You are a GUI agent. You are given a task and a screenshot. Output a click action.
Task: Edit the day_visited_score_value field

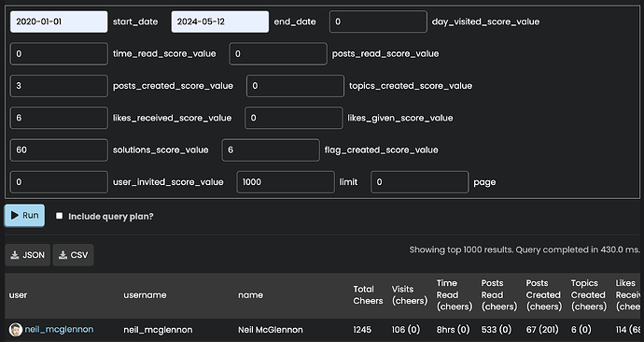378,21
